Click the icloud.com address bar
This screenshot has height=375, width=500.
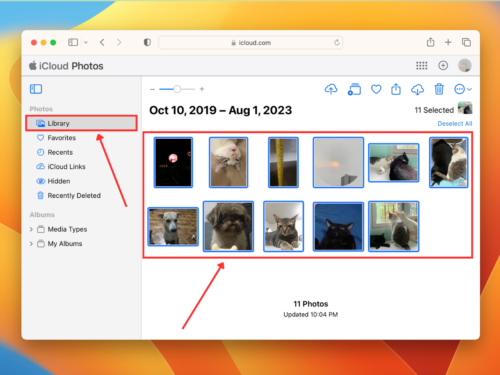coord(251,43)
